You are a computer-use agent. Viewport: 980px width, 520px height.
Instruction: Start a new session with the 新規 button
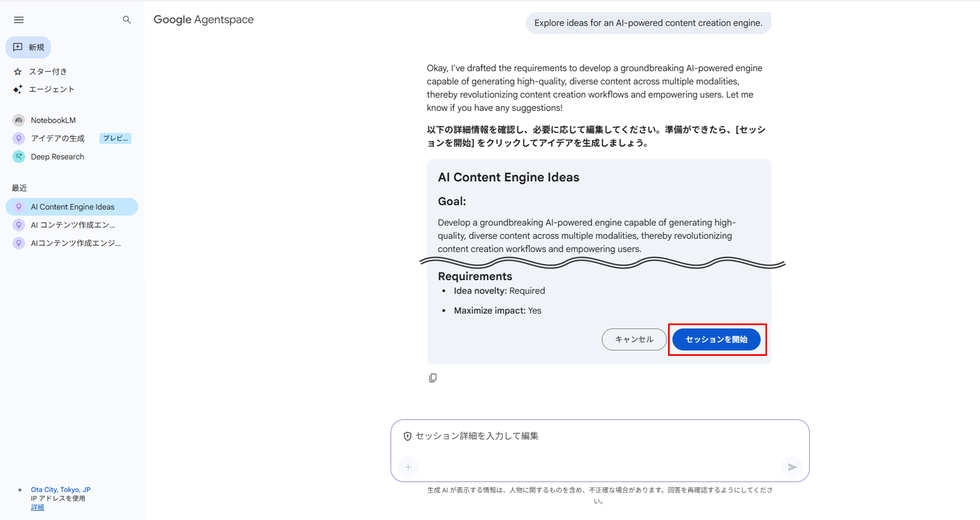28,47
